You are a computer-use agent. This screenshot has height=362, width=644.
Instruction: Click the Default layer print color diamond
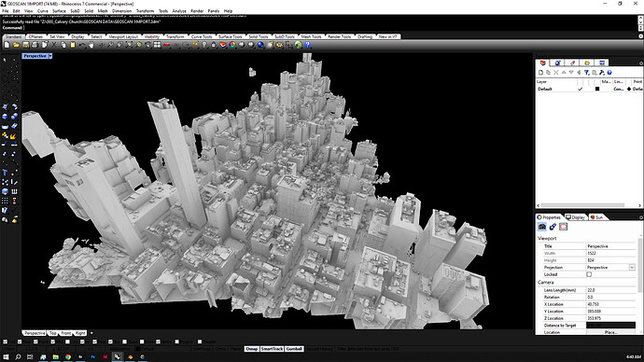pos(629,89)
